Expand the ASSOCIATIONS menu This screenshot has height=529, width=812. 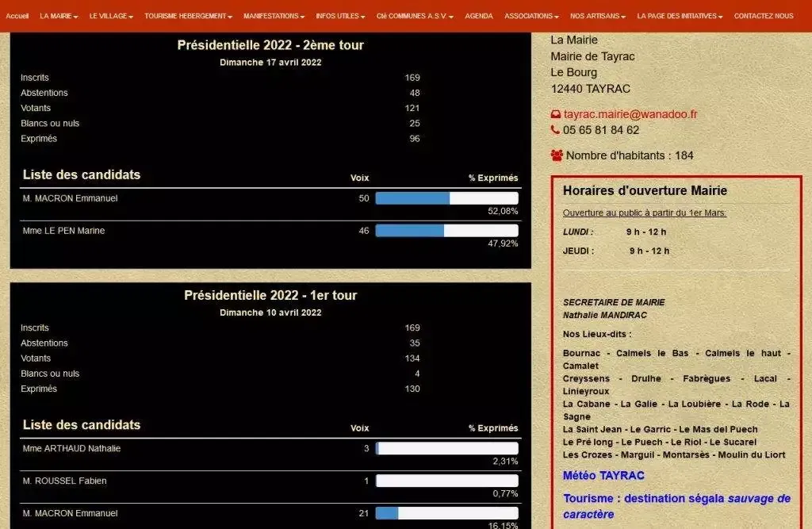coord(531,16)
